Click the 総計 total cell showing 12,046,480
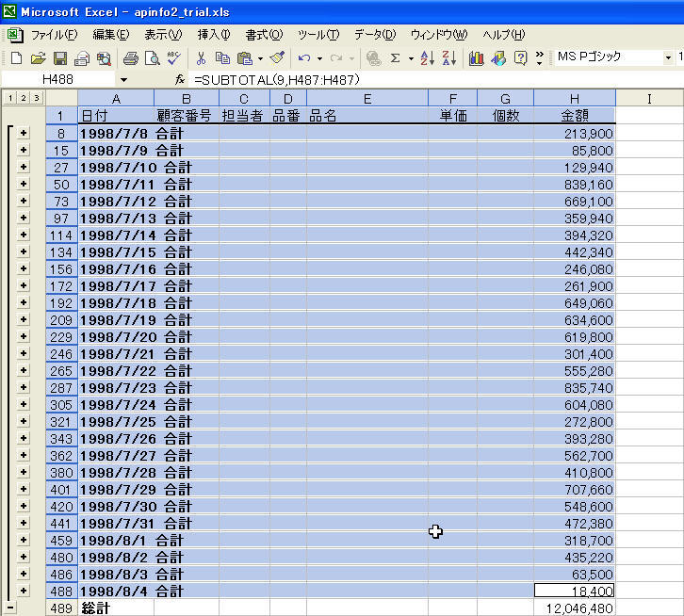 click(574, 608)
